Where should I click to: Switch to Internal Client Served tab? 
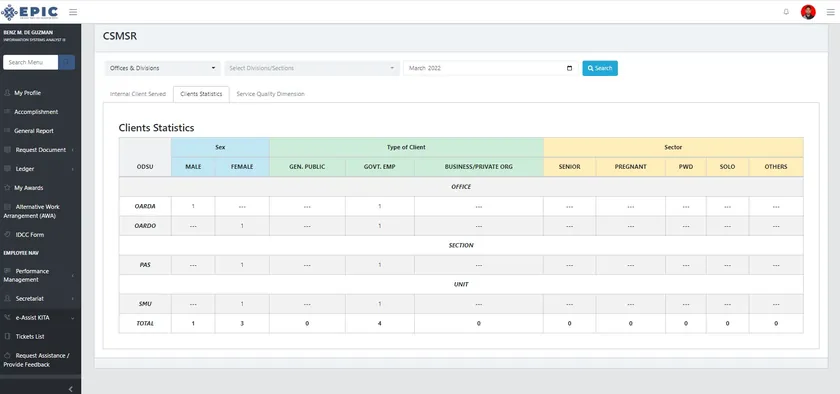tap(138, 94)
